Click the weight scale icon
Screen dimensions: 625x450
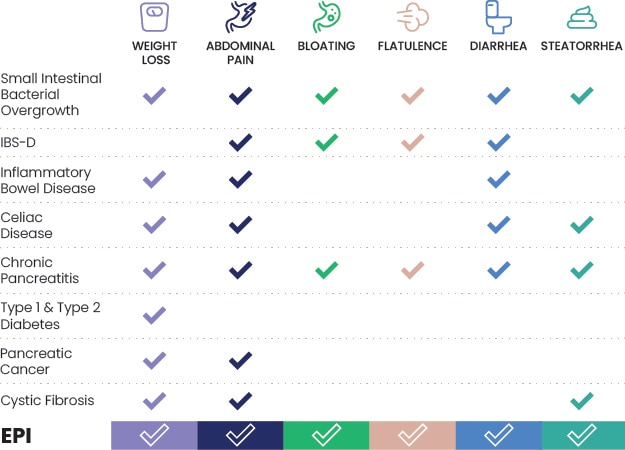coord(154,17)
